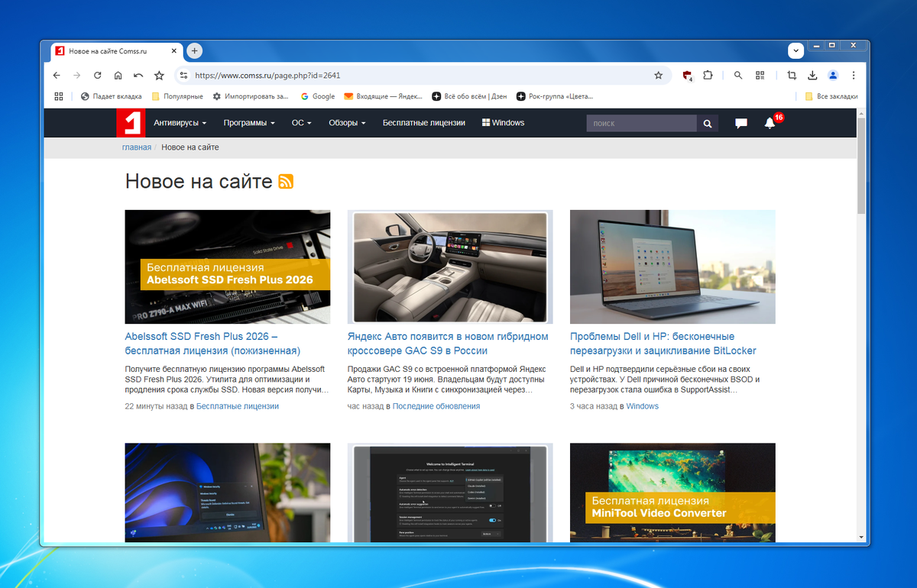Go to главная in the breadcrumb
This screenshot has height=588, width=917.
(x=137, y=147)
